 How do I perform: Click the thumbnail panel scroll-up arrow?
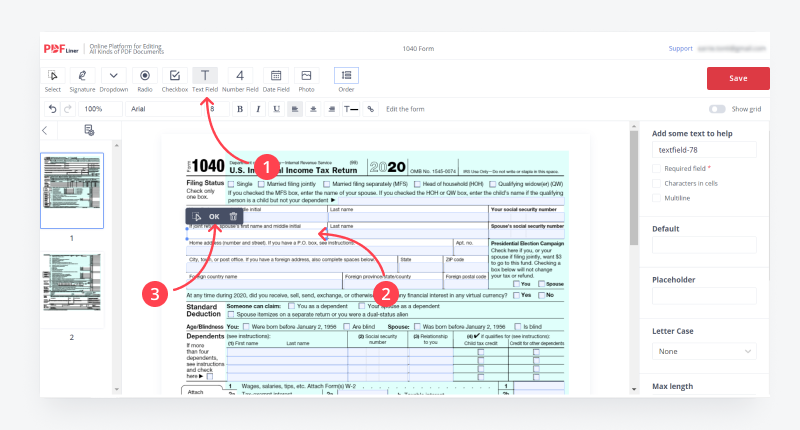117,145
